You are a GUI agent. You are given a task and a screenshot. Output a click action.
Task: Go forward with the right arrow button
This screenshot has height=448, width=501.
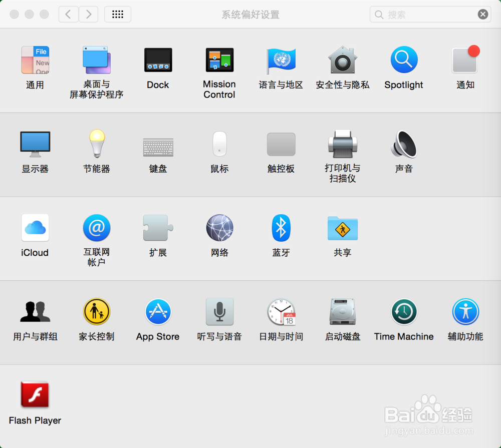[x=89, y=14]
